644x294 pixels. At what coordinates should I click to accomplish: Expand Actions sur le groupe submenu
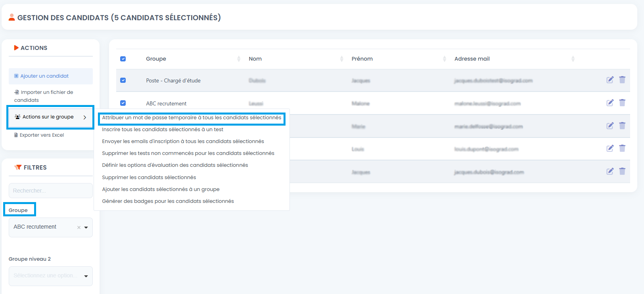[50, 117]
